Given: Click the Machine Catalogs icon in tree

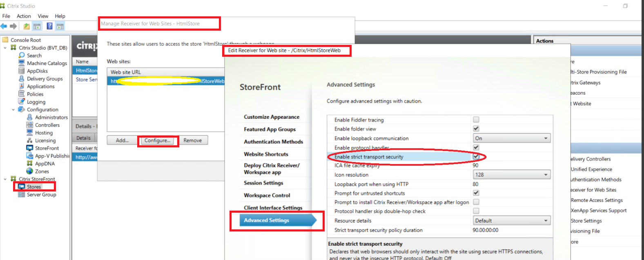Looking at the screenshot, I should tap(22, 63).
